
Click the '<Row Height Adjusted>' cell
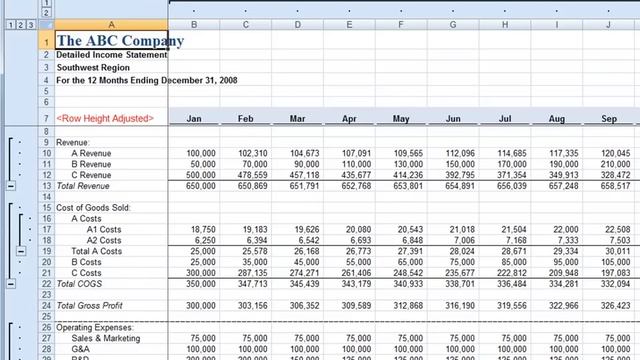[111, 118]
